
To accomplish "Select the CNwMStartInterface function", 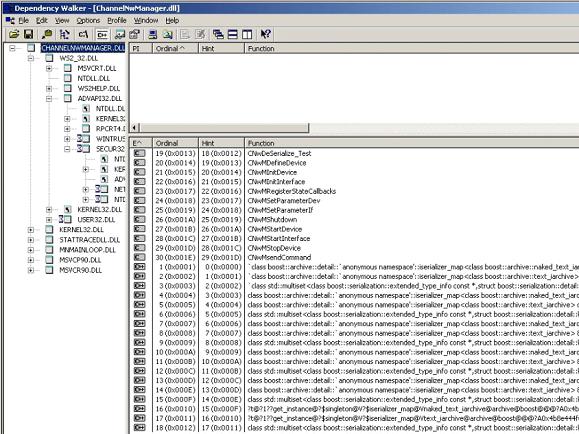I will click(x=279, y=239).
